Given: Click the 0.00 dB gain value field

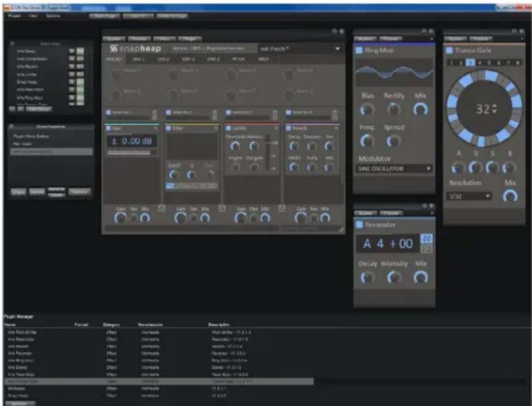Looking at the screenshot, I should point(132,141).
